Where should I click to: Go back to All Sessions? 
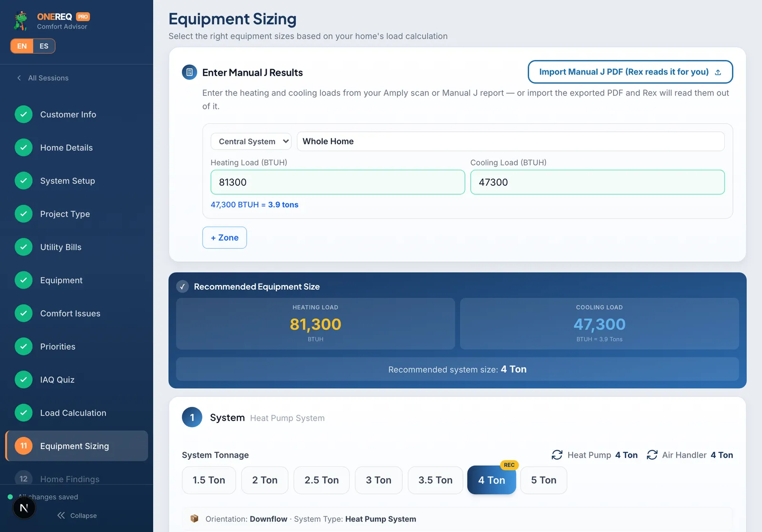coord(43,78)
